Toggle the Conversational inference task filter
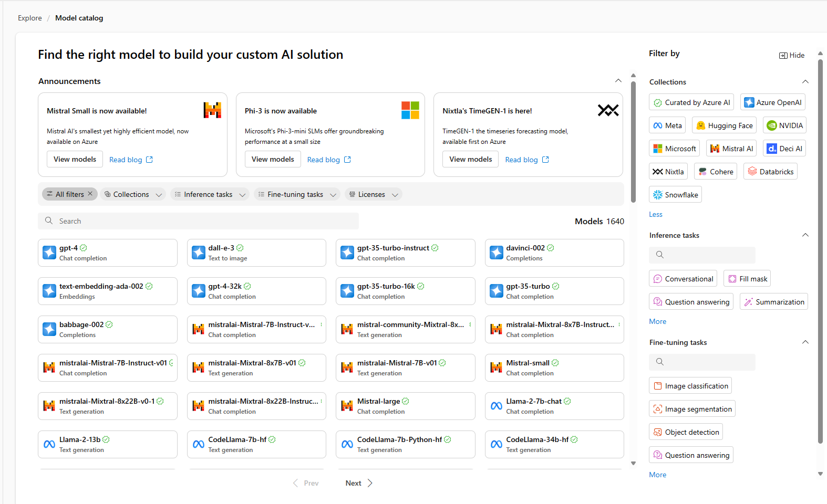827x504 pixels. pyautogui.click(x=683, y=279)
